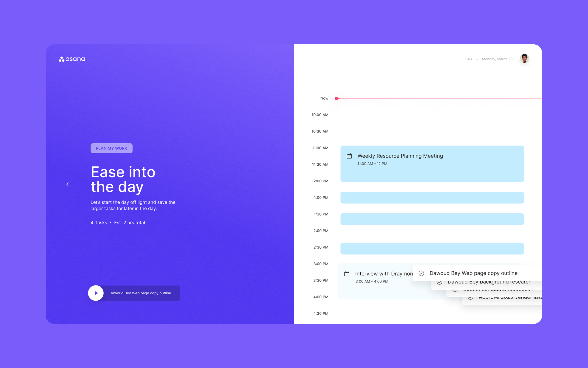
Task: Click the 4:00 PM time label
Action: point(321,297)
